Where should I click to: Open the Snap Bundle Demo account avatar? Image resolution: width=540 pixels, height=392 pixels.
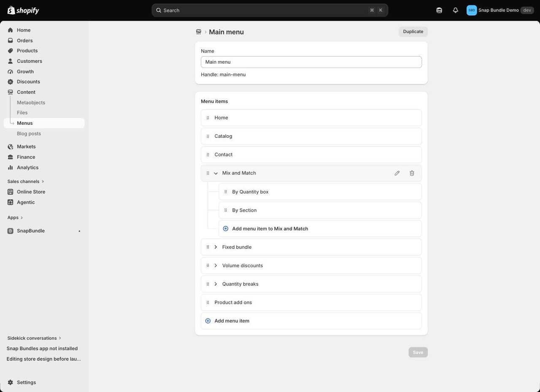pos(472,10)
